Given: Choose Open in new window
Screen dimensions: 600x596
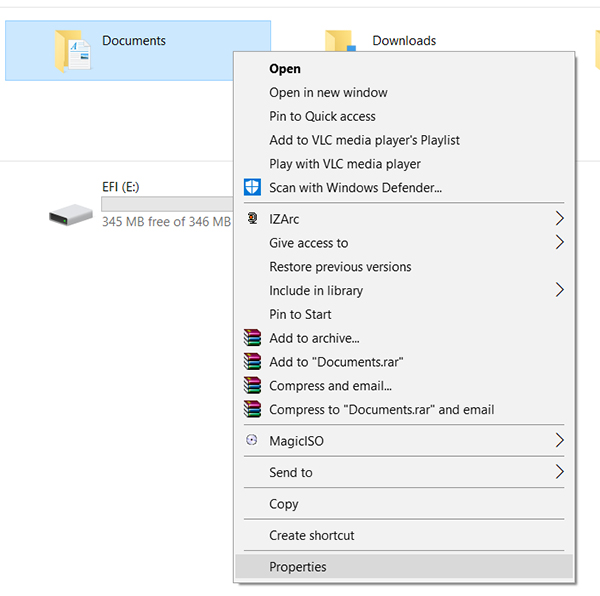Looking at the screenshot, I should [328, 93].
